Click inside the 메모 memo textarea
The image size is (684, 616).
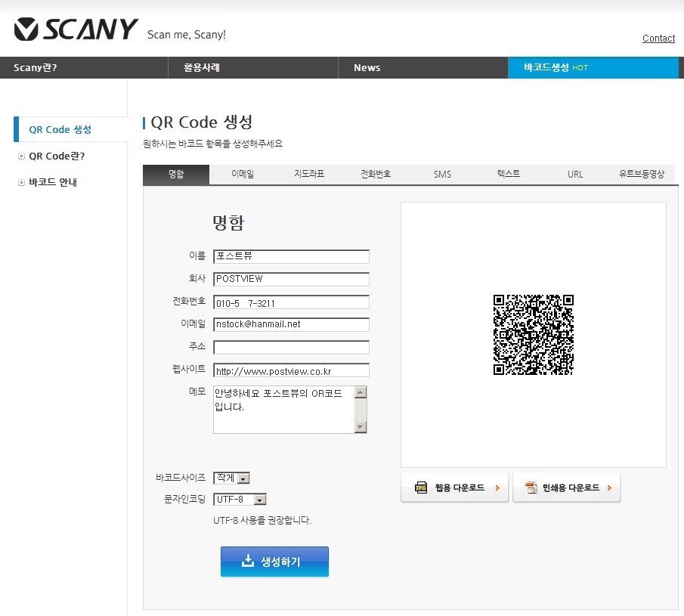point(284,409)
